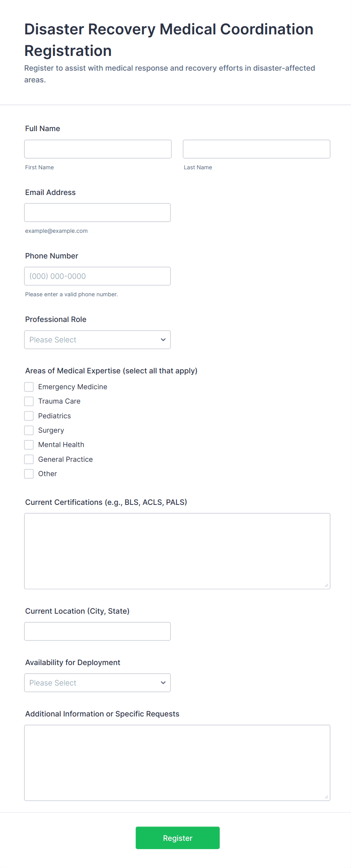351x868 pixels.
Task: Tick the Trauma Care checkbox
Action: pyautogui.click(x=29, y=401)
